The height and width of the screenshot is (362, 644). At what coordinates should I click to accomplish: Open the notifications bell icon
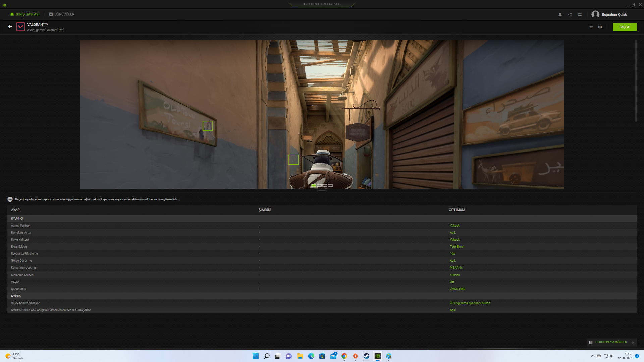tap(560, 15)
